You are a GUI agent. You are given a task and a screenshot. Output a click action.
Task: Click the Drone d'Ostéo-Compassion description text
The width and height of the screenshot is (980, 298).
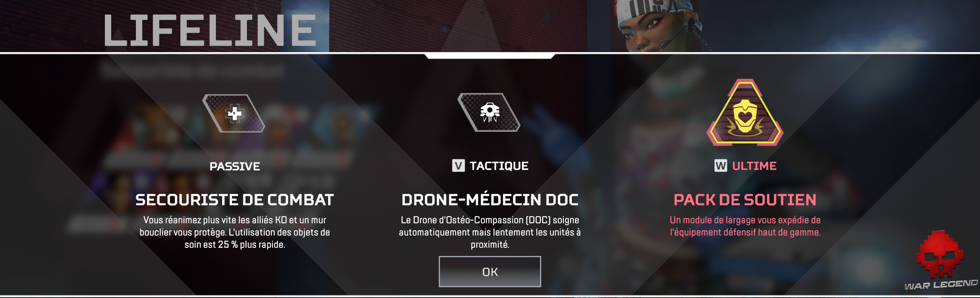tap(490, 232)
